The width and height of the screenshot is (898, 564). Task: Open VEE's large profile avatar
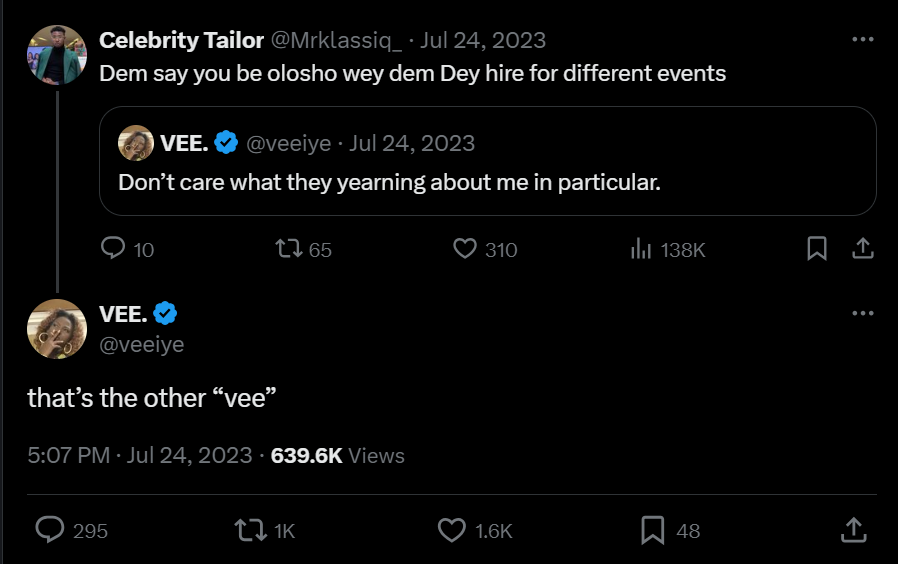(x=57, y=329)
